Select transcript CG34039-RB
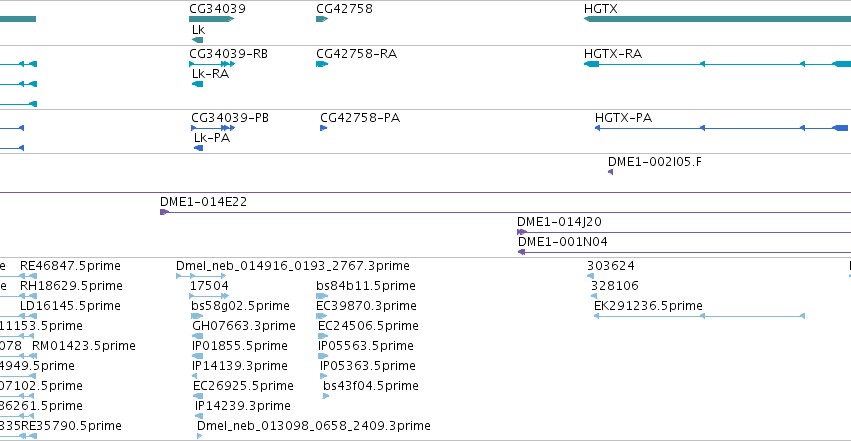The width and height of the screenshot is (851, 441). (x=228, y=54)
